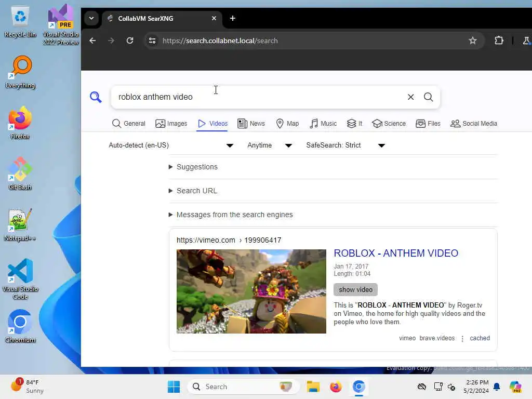Click Chromium icon in the taskbar
Viewport: 532px width, 399px height.
point(358,387)
